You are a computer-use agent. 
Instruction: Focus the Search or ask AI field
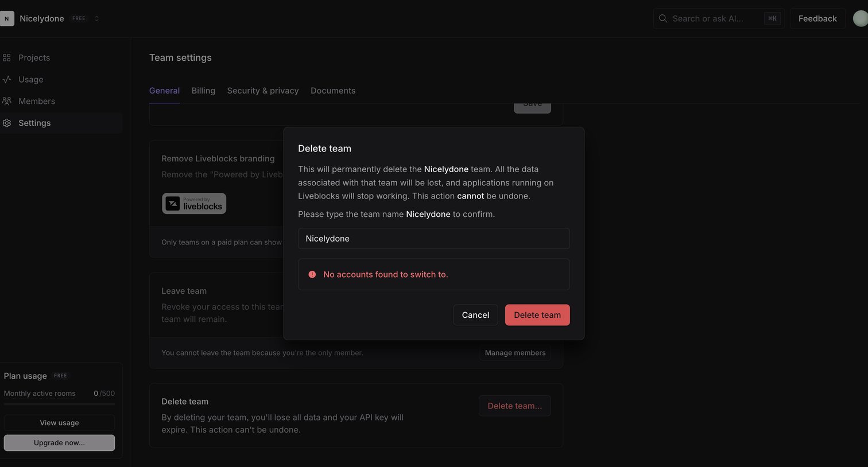719,18
